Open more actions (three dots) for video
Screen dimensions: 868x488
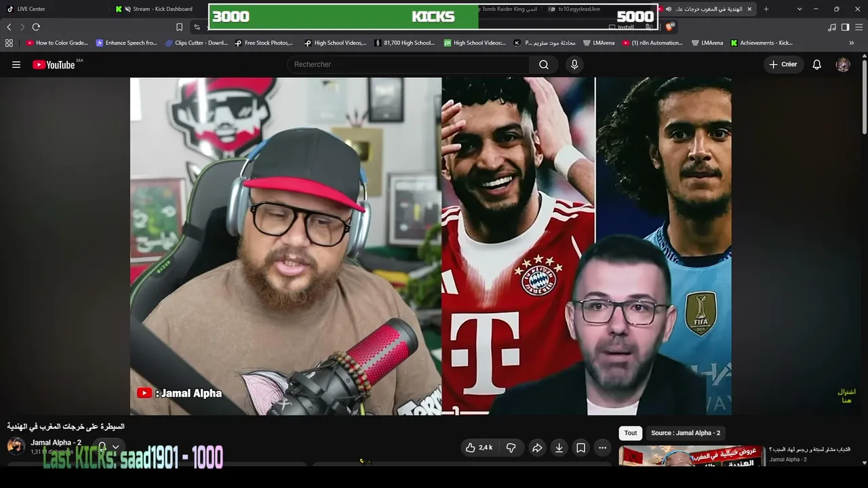[x=602, y=447]
